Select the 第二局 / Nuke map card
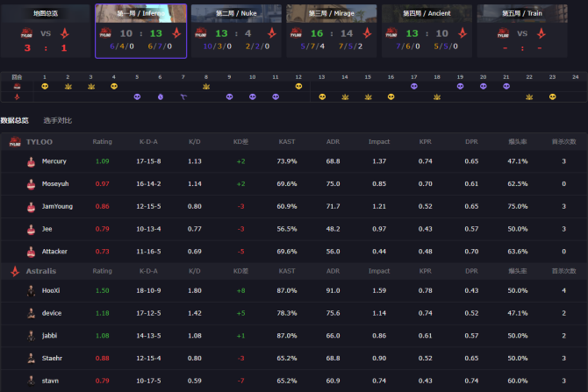The height and width of the screenshot is (392, 588). click(x=235, y=31)
